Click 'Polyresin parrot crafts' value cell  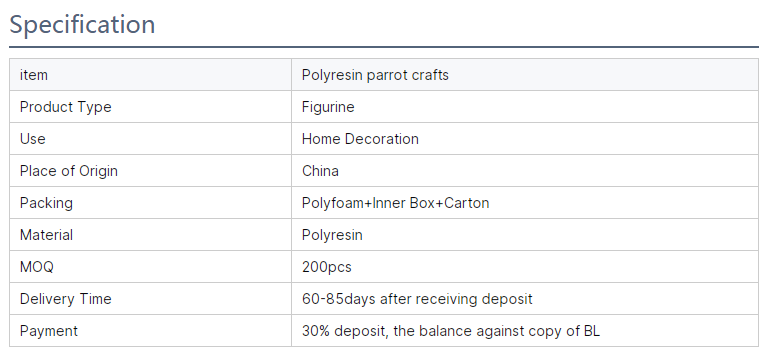click(525, 74)
